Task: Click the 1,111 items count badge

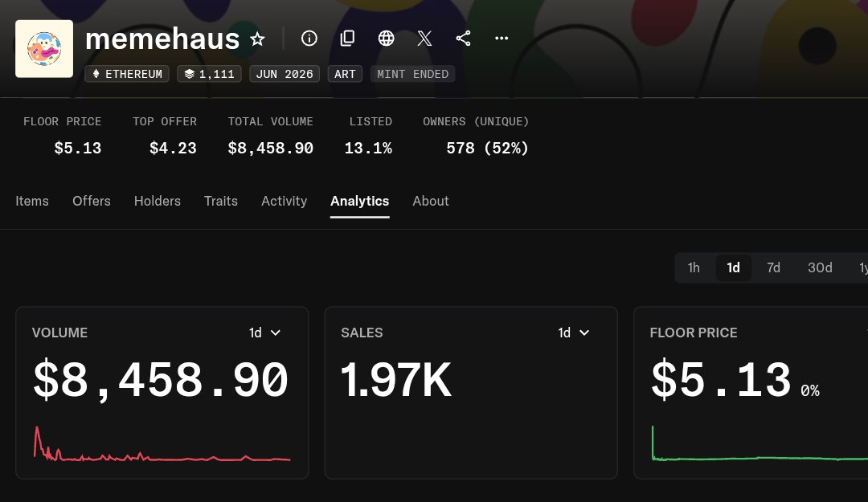Action: (209, 74)
